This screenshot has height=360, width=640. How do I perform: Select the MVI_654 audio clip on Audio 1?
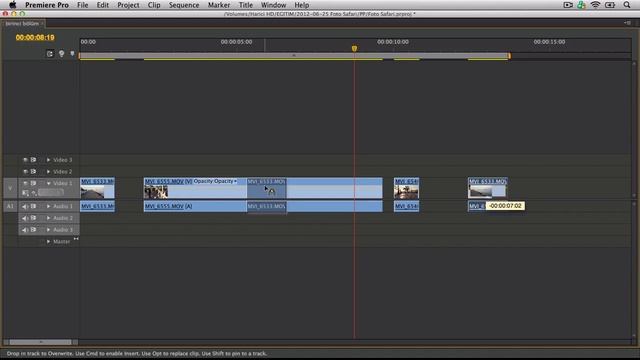(407, 207)
